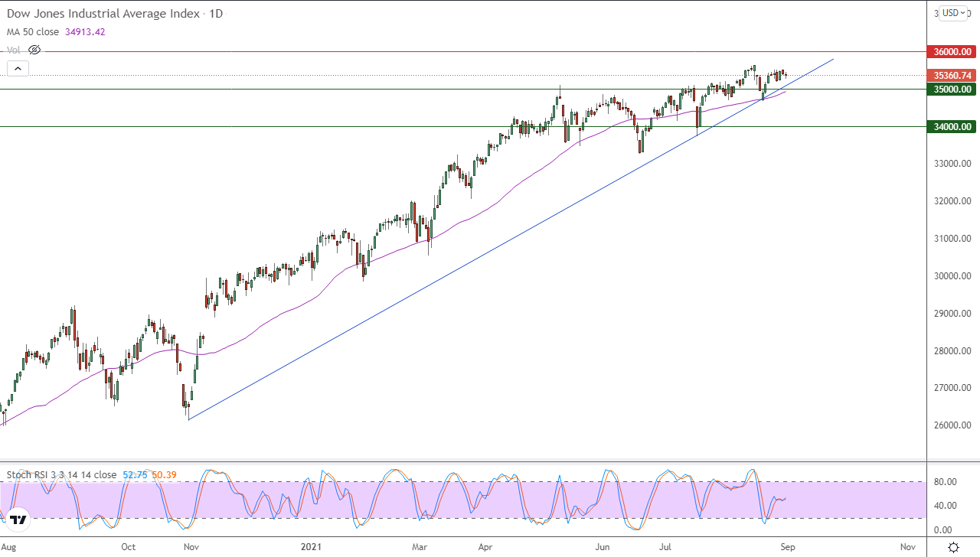Viewport: 980px width, 557px height.
Task: Open the USD currency dropdown
Action: [954, 13]
